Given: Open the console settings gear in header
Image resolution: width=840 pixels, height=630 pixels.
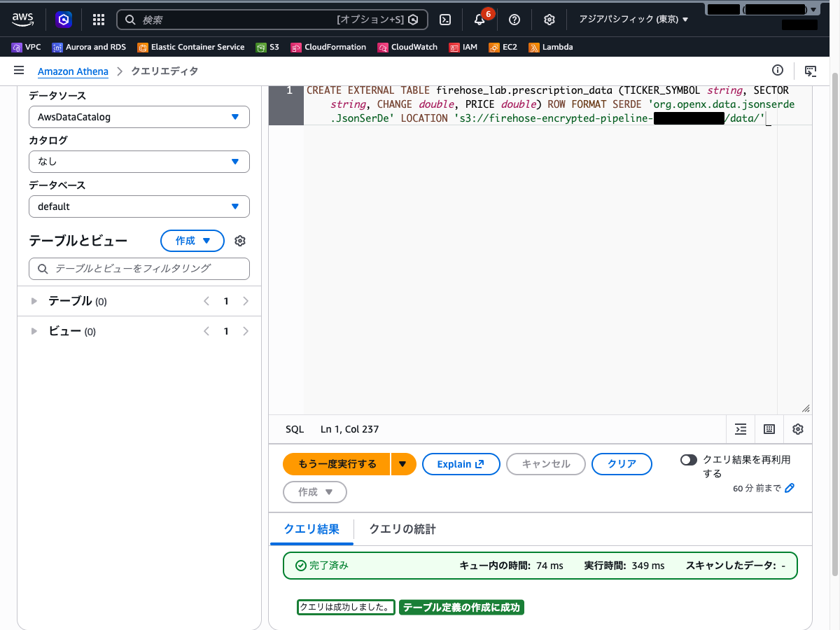Looking at the screenshot, I should coord(549,20).
